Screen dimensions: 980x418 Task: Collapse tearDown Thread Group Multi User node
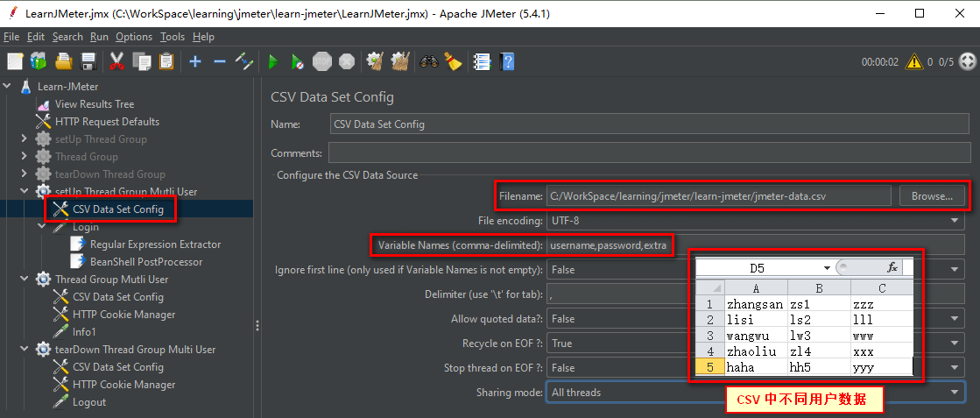[25, 349]
